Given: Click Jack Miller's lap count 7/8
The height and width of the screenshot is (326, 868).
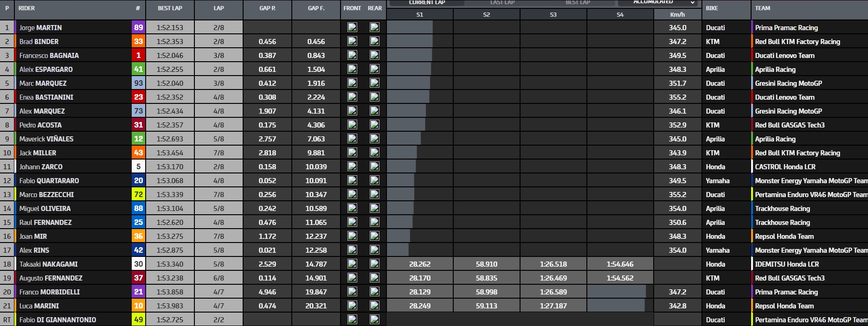Looking at the screenshot, I should coord(219,153).
